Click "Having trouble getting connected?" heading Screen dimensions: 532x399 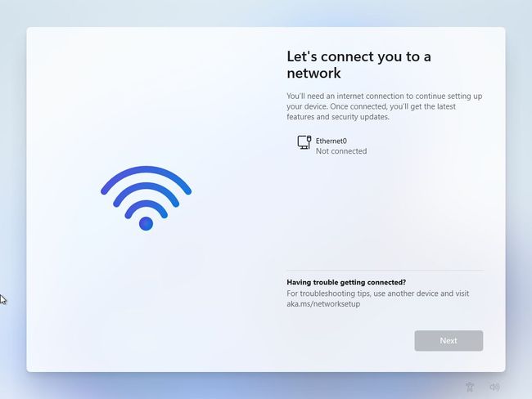click(346, 282)
